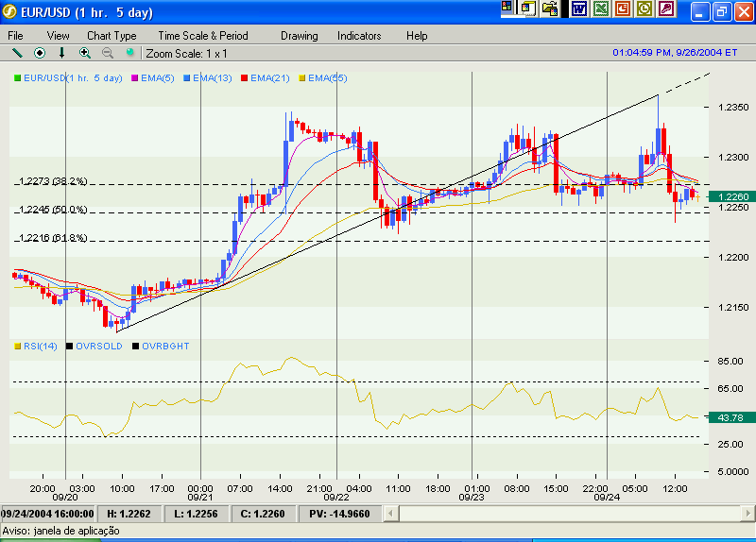The height and width of the screenshot is (542, 756).
Task: Click the EMA(5) legend label
Action: click(x=157, y=78)
